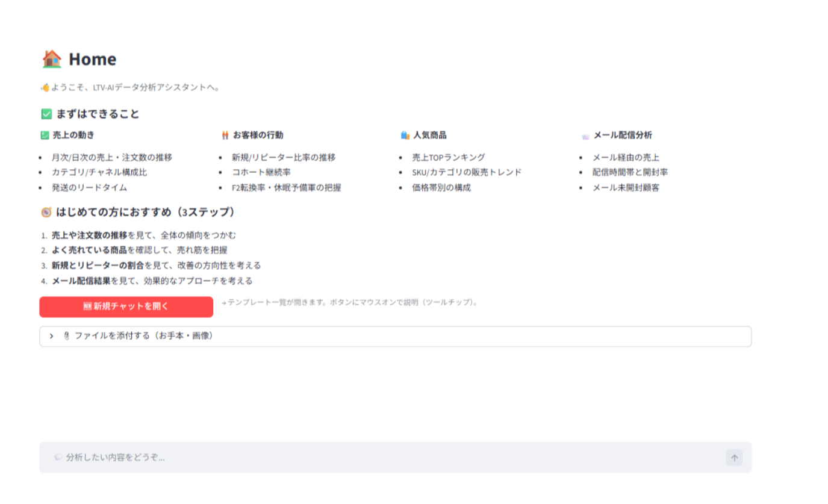
Task: Click the house icon beside Home
Action: pyautogui.click(x=52, y=59)
